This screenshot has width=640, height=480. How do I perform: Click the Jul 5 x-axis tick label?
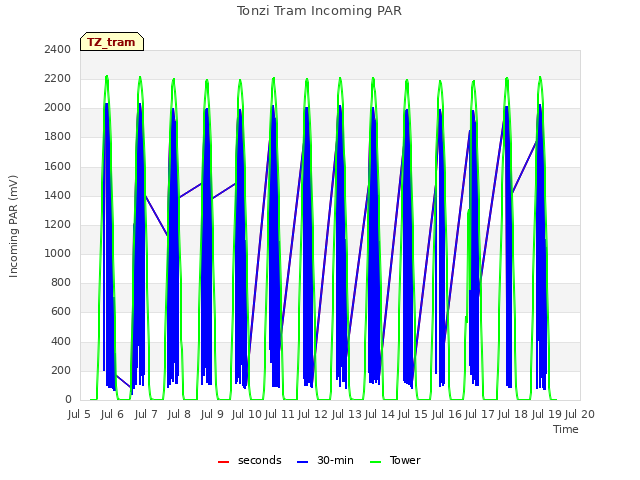[79, 414]
